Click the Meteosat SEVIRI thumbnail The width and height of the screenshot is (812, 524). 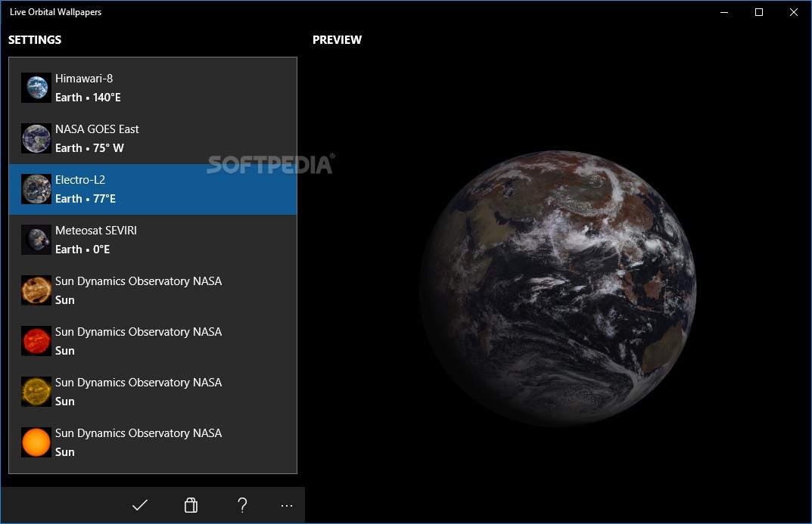point(36,240)
